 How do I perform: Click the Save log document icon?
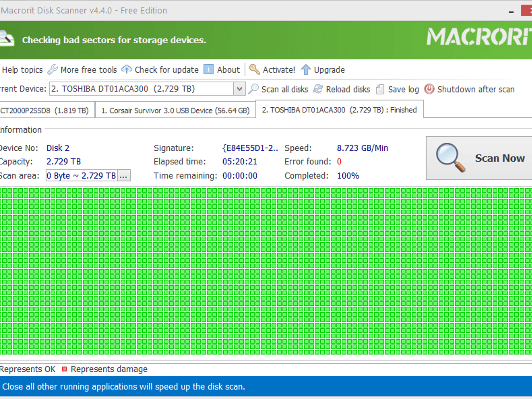point(380,89)
